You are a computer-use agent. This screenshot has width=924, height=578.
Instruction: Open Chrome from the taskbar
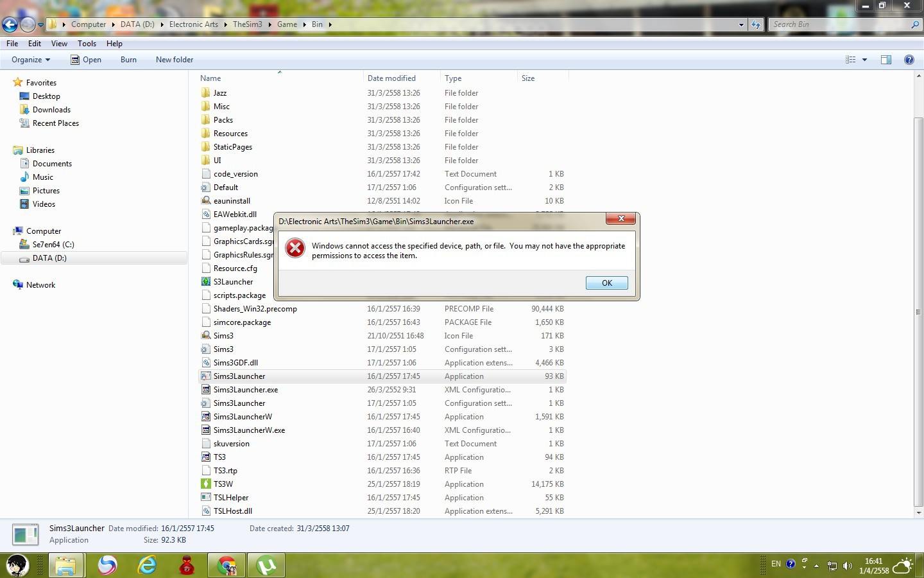227,565
